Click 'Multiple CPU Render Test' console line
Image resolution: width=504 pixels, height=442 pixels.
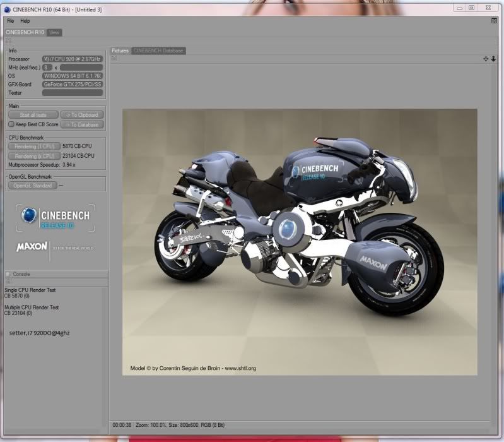32,308
